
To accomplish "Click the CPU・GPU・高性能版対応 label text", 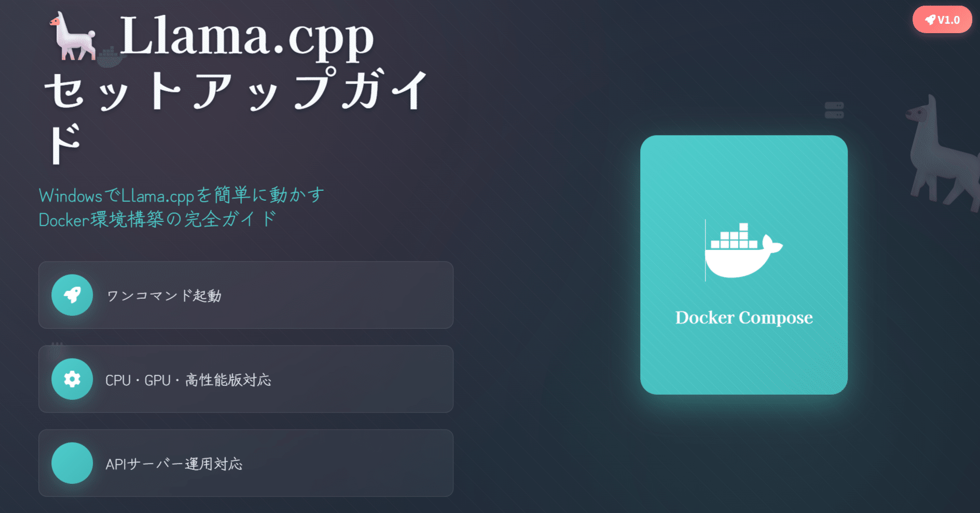I will tap(188, 380).
